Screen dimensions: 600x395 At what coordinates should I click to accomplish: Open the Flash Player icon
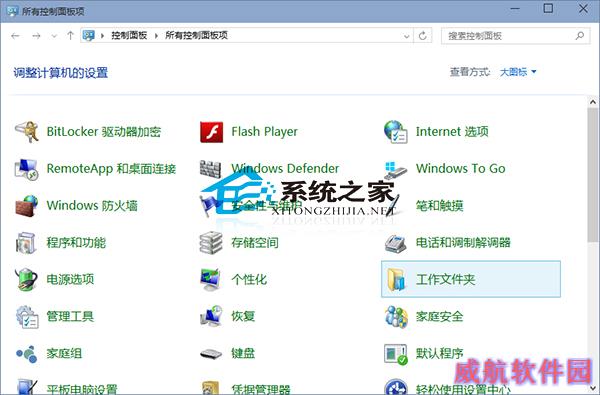coord(211,132)
